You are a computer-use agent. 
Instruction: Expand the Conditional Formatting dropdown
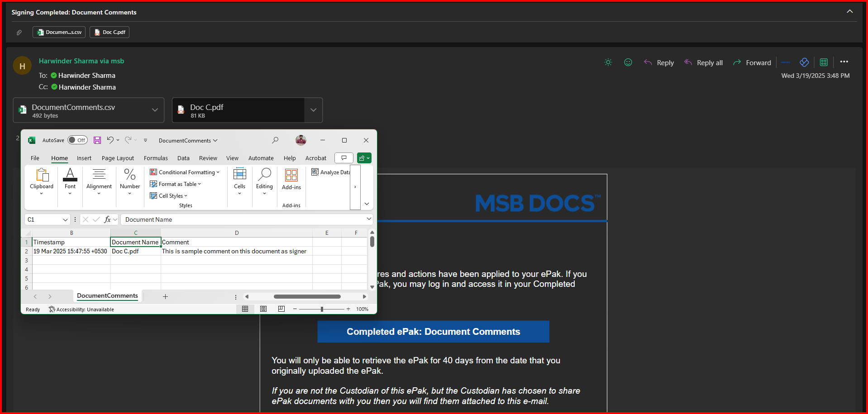(185, 172)
